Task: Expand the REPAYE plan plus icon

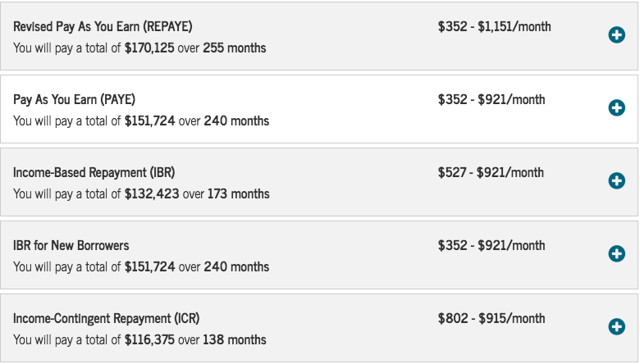Action: click(x=616, y=35)
